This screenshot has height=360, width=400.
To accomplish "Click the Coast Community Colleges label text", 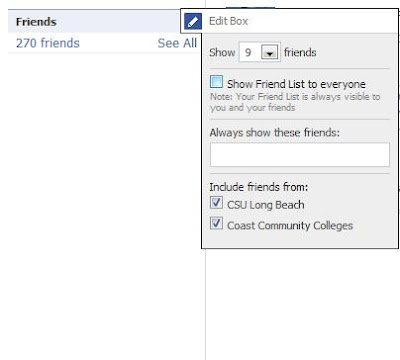I will click(x=290, y=226).
